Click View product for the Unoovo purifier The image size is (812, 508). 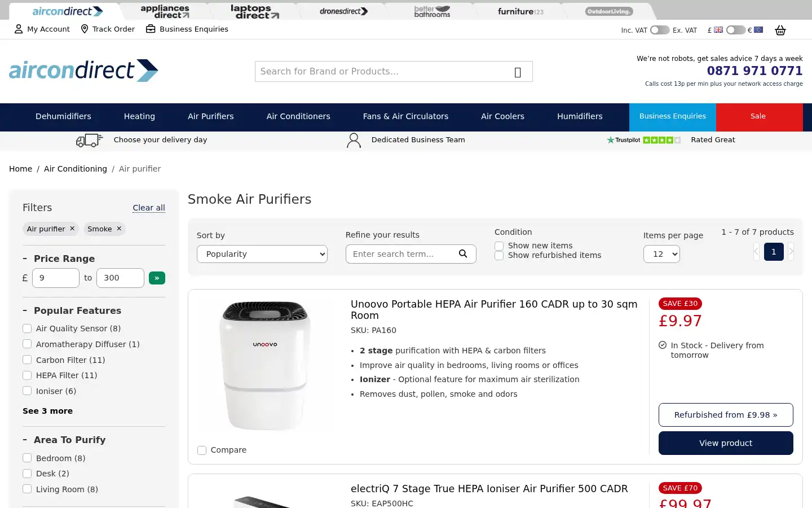pyautogui.click(x=726, y=443)
